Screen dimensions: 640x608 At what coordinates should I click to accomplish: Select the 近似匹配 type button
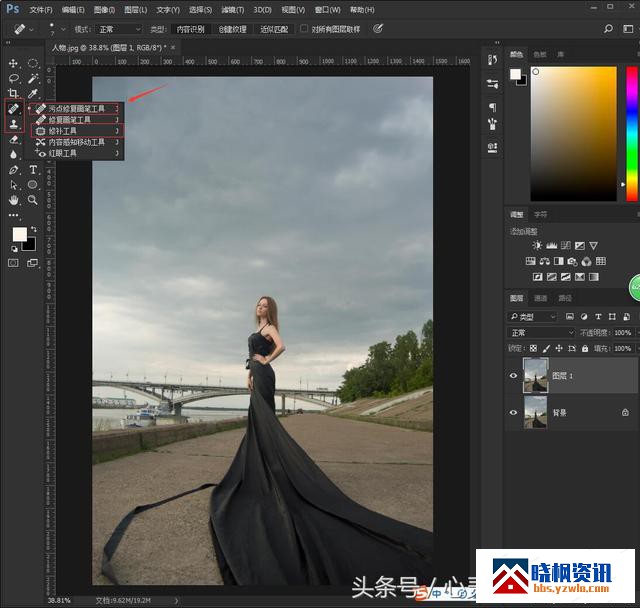274,29
